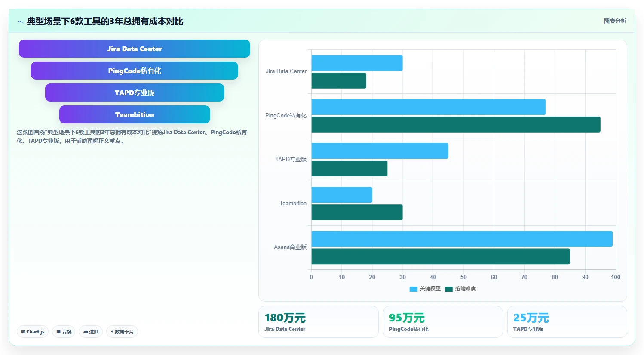Click the 关键权重 legend label text

pos(430,289)
